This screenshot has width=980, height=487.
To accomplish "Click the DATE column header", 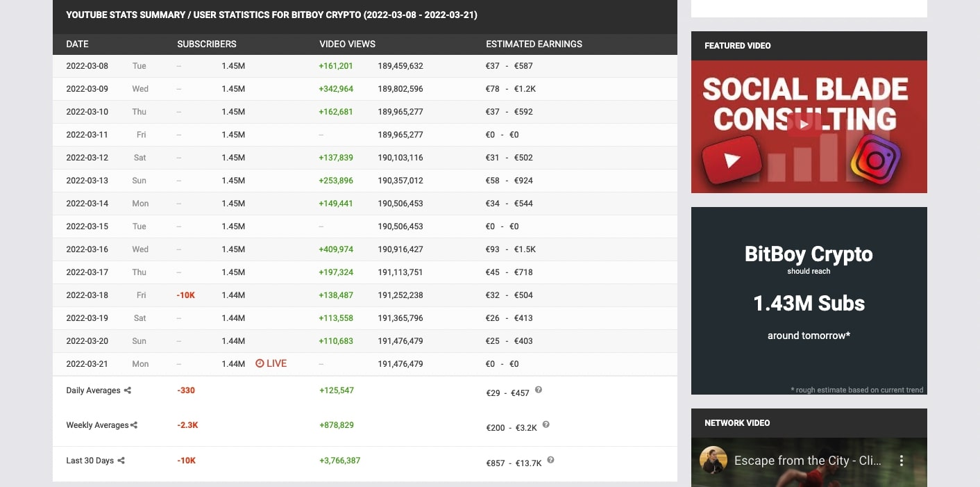I will [x=77, y=44].
